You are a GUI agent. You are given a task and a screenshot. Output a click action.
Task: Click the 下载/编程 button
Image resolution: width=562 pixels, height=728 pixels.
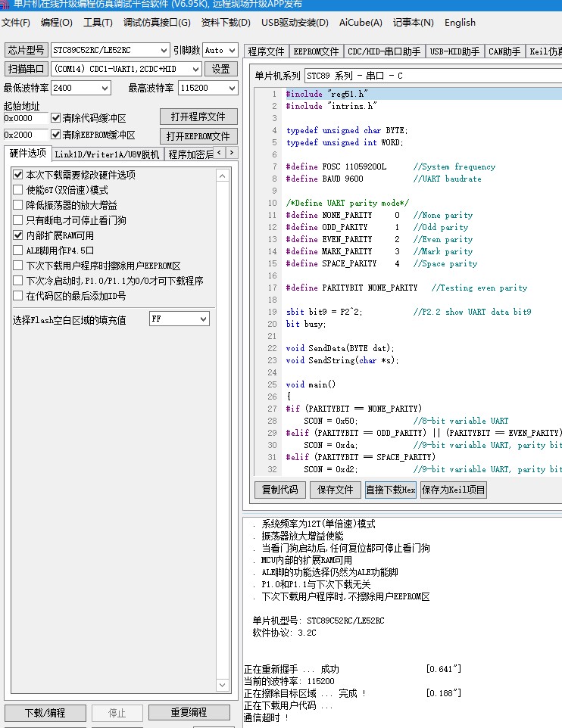click(45, 713)
